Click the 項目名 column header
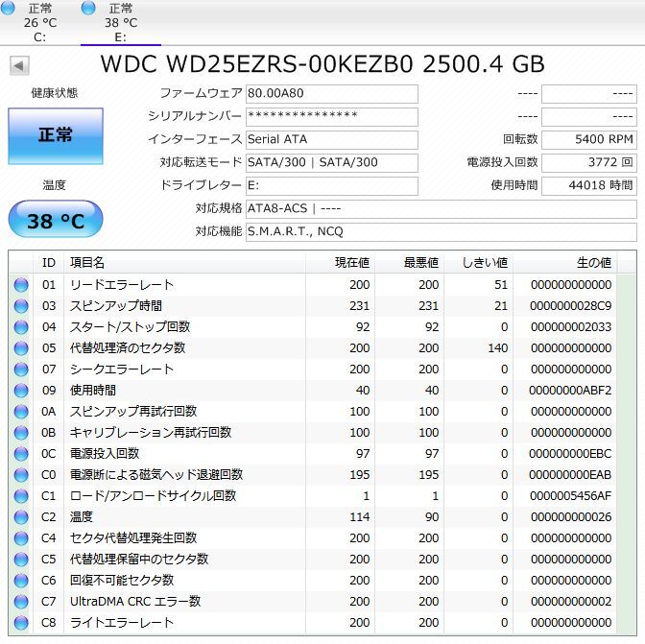The image size is (645, 644). (x=185, y=262)
